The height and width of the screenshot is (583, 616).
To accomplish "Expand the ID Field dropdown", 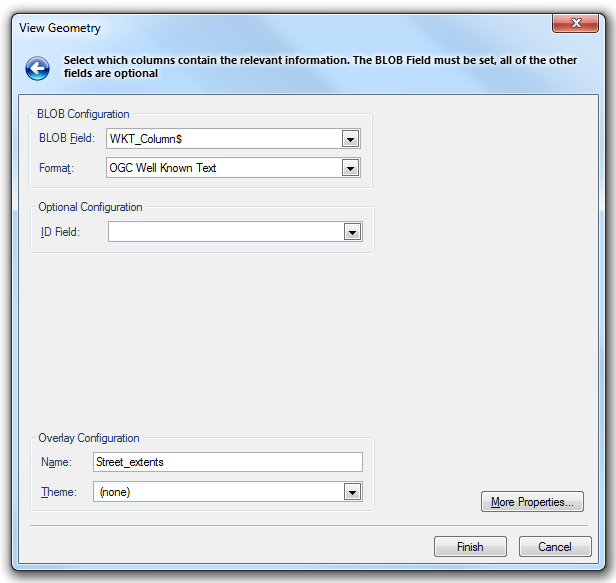I will (351, 232).
